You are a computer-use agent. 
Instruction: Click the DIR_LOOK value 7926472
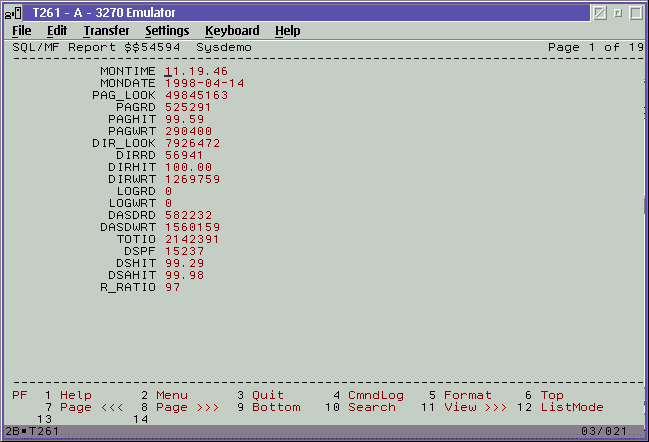click(x=192, y=143)
